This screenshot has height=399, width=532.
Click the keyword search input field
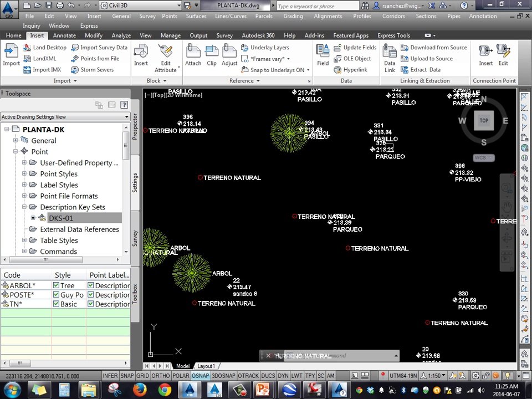[x=317, y=6]
